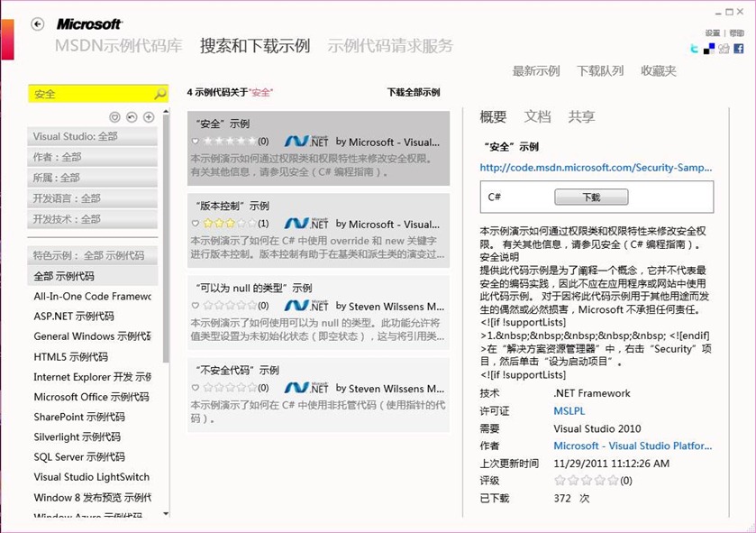Toggle favorite heart on "安全" 示例 card
756x533 pixels.
click(x=196, y=142)
